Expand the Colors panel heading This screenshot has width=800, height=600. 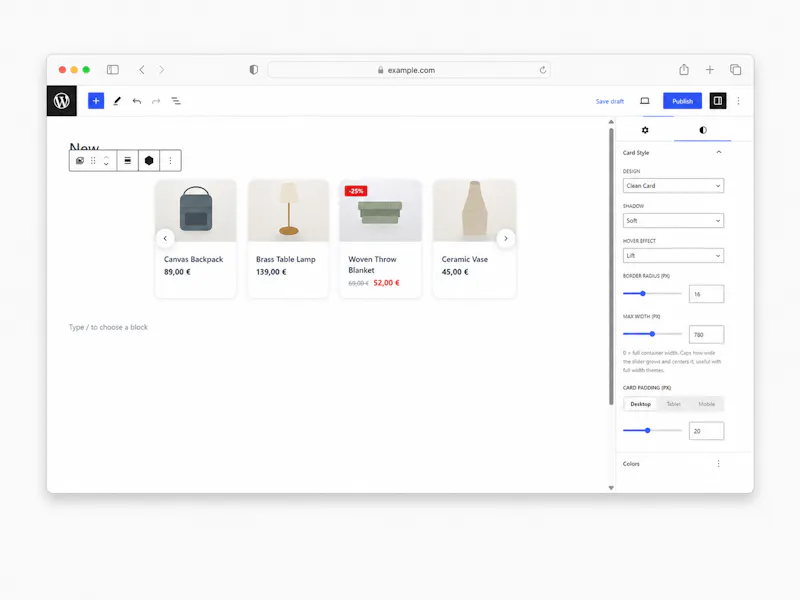tap(631, 464)
